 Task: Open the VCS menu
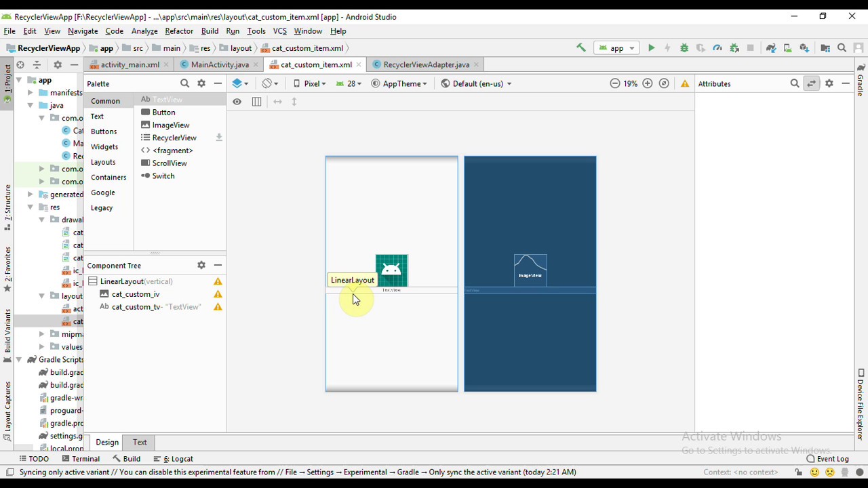[x=279, y=31]
